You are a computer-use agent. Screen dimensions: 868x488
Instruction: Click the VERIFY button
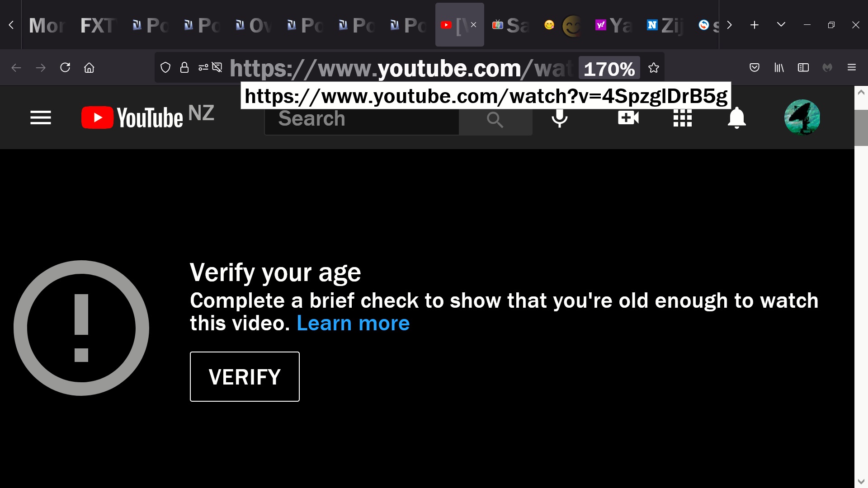[x=245, y=376]
